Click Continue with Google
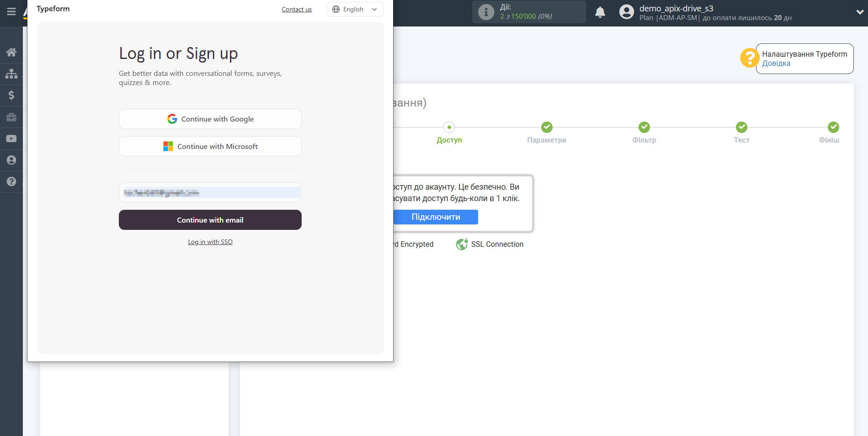 210,119
